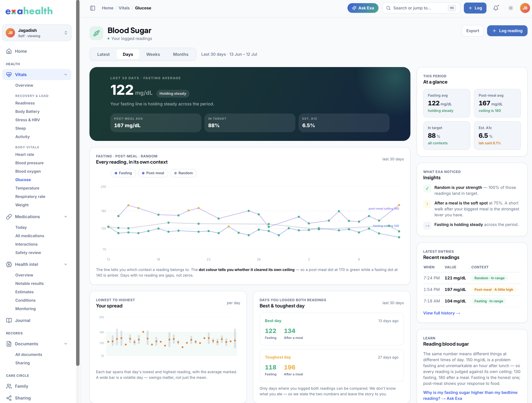Click the Log reading button

point(507,31)
